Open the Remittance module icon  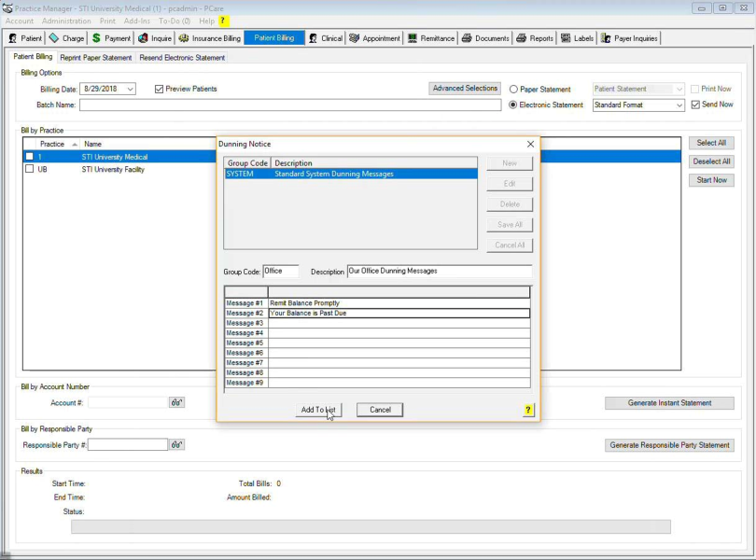click(413, 38)
